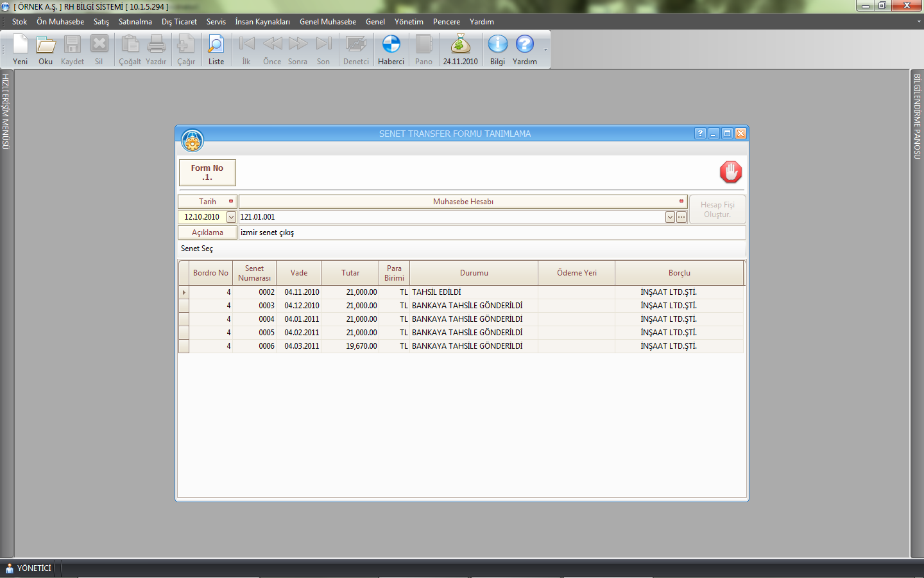The image size is (924, 578).
Task: Click the gear logo in form title bar
Action: pos(193,140)
